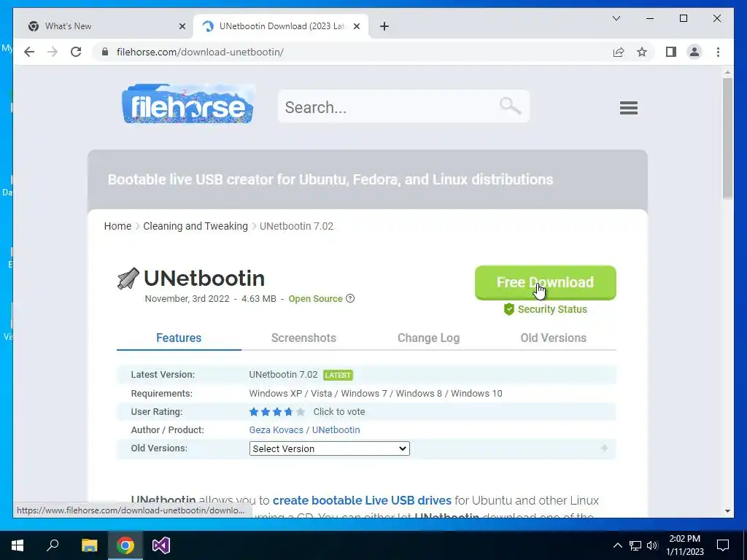This screenshot has width=747, height=560.
Task: Open the Old Versions tab
Action: pos(553,338)
